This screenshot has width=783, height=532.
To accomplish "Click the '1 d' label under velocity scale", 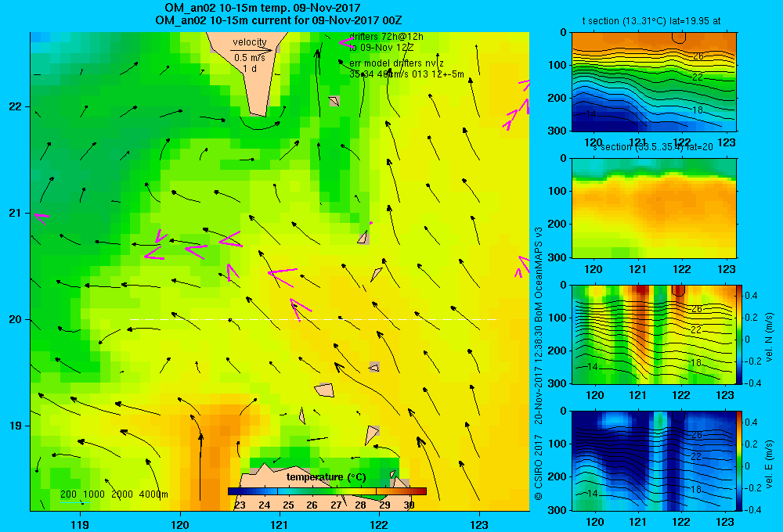I will (250, 68).
